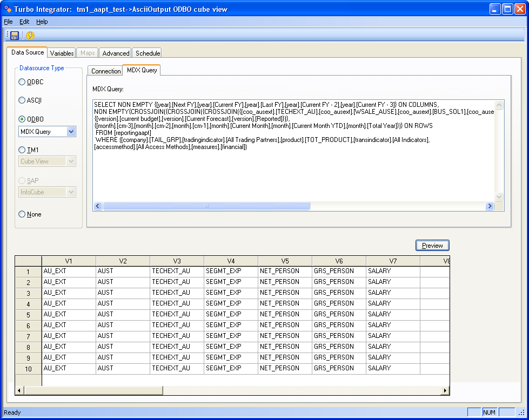529x420 pixels.
Task: Click the V6 column header
Action: 339,261
